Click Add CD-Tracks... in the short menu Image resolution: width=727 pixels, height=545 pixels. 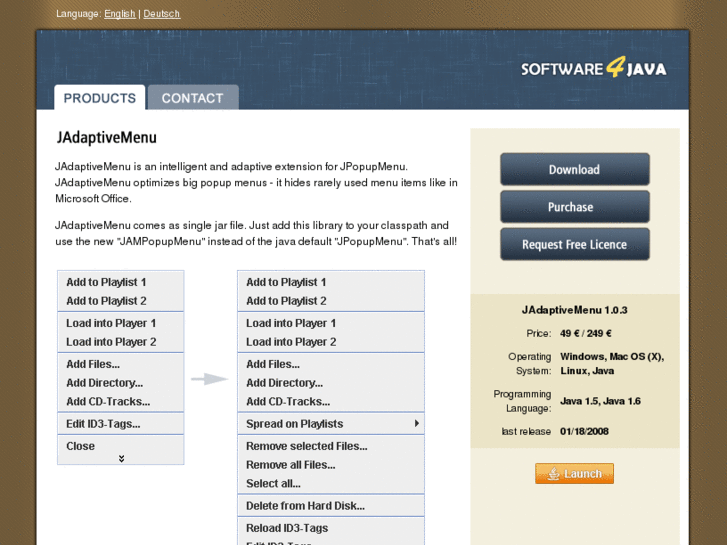121,401
